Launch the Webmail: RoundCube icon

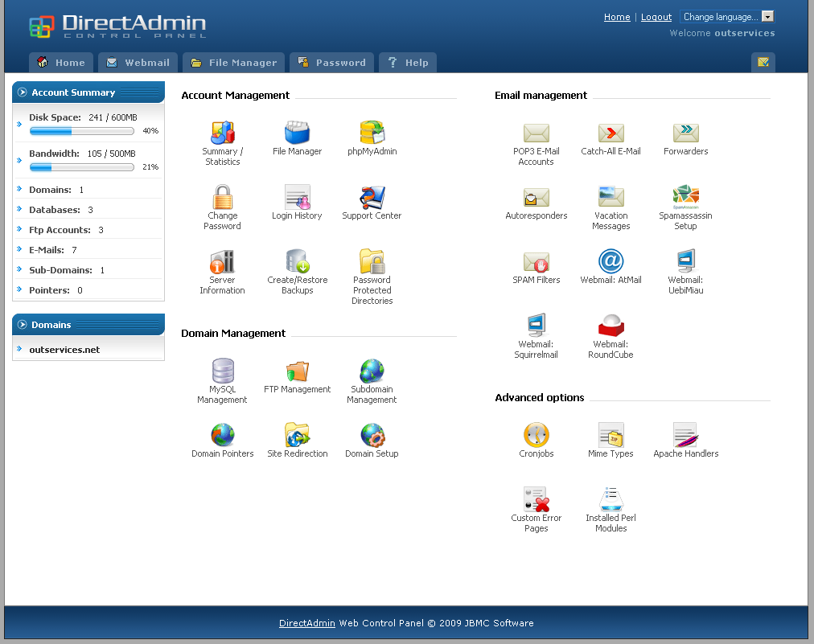coord(611,326)
